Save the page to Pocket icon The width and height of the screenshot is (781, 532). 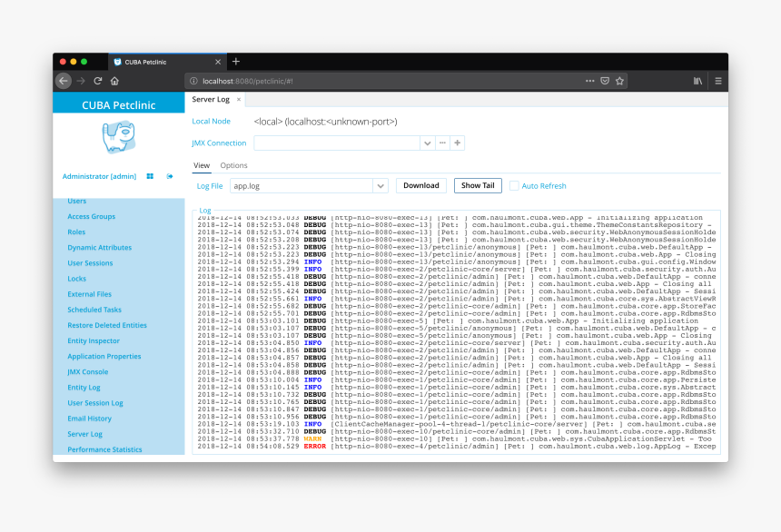[605, 81]
